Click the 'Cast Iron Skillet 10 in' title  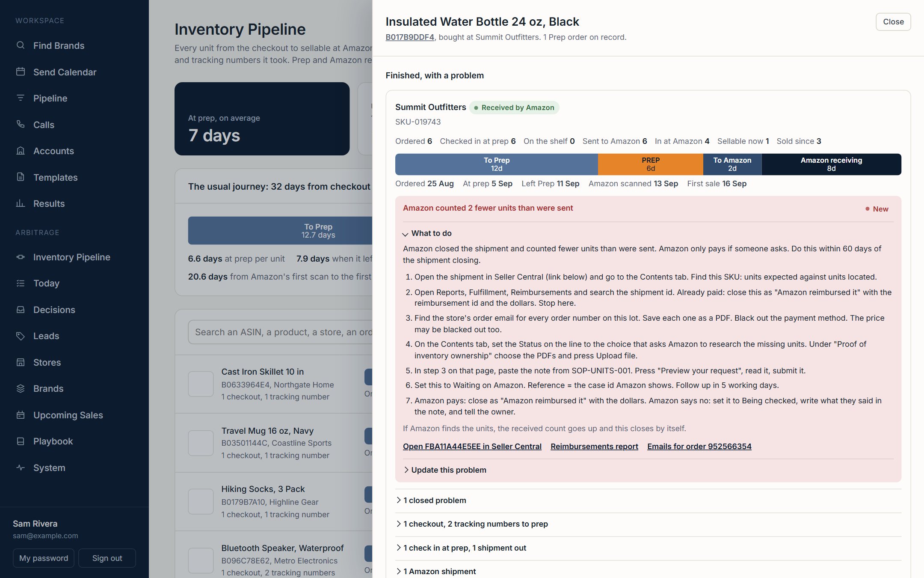pyautogui.click(x=262, y=372)
